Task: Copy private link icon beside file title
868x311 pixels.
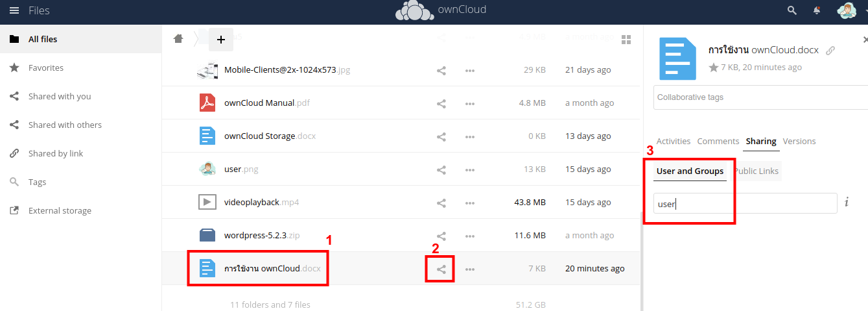Action: click(x=830, y=51)
